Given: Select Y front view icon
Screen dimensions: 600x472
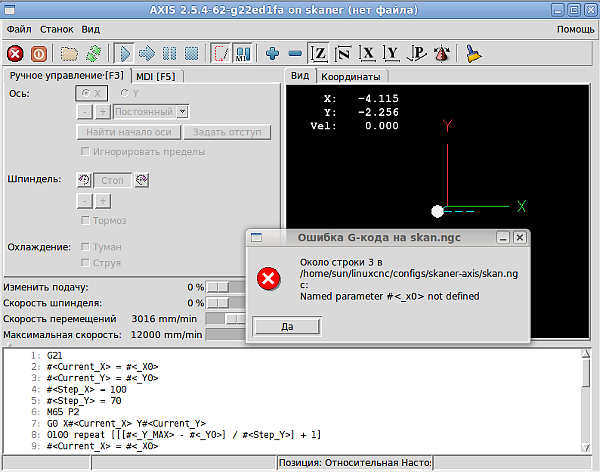Looking at the screenshot, I should pos(391,54).
